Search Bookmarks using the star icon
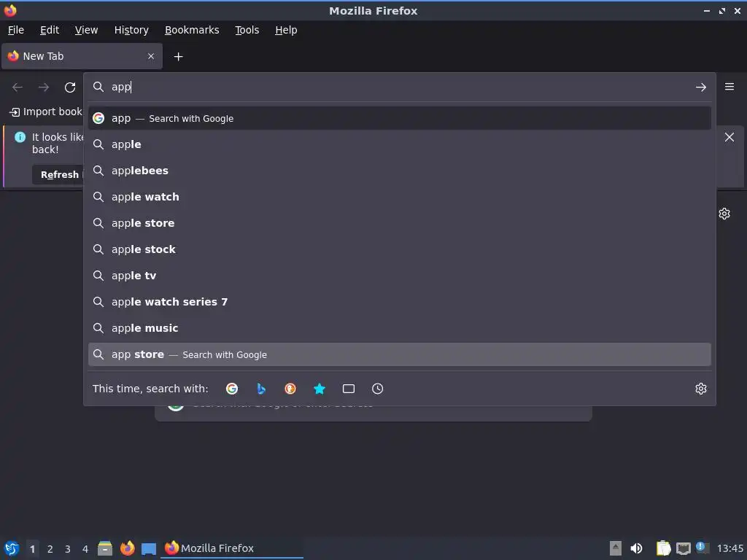747x560 pixels. [320, 389]
